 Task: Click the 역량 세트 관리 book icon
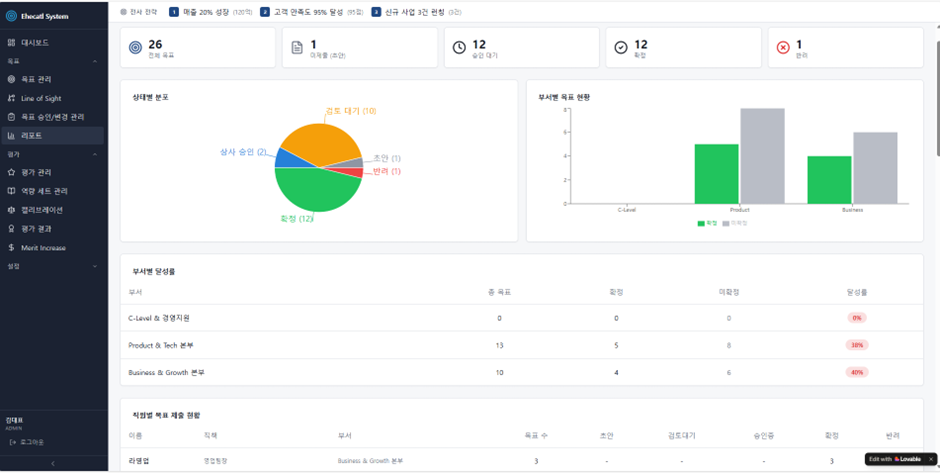11,191
